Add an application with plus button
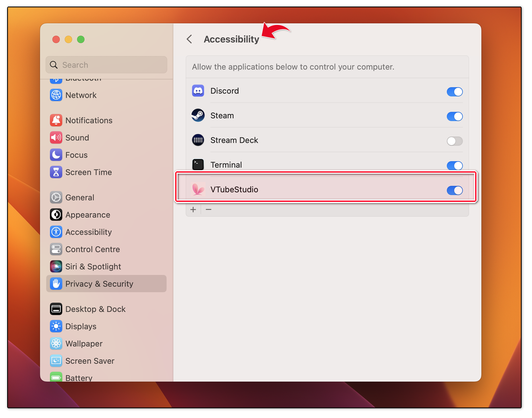The height and width of the screenshot is (418, 532). [193, 209]
